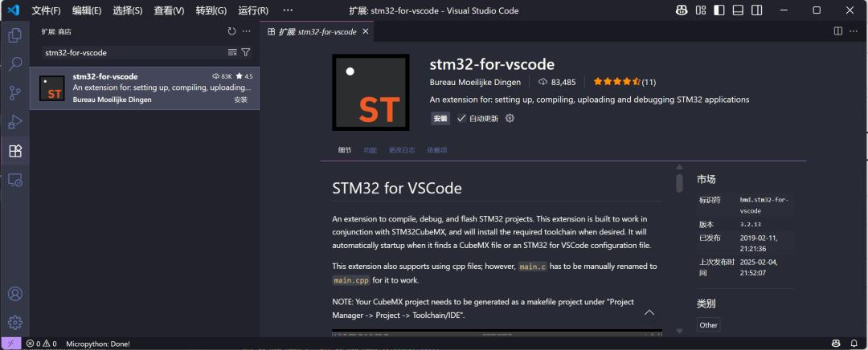The height and width of the screenshot is (350, 868).
Task: Open Bureau Moeilijke Dingen publisher link
Action: tap(475, 83)
